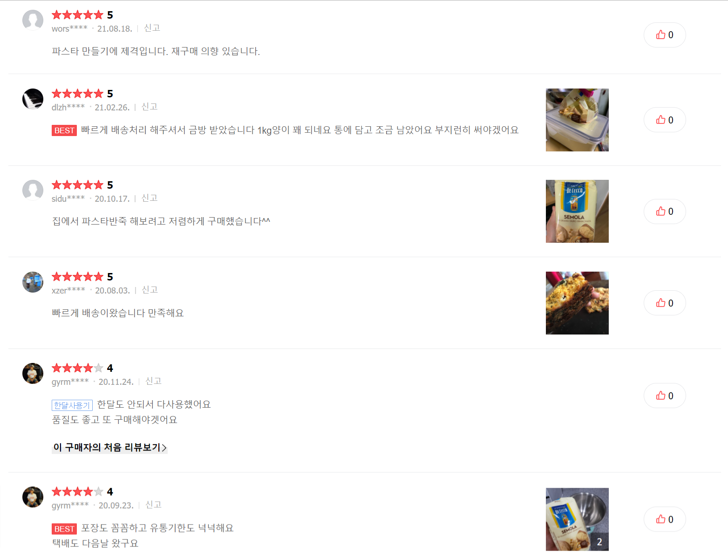The width and height of the screenshot is (728, 560).
Task: Click the gyrm**** avatar on 20.09.23. review
Action: click(33, 497)
